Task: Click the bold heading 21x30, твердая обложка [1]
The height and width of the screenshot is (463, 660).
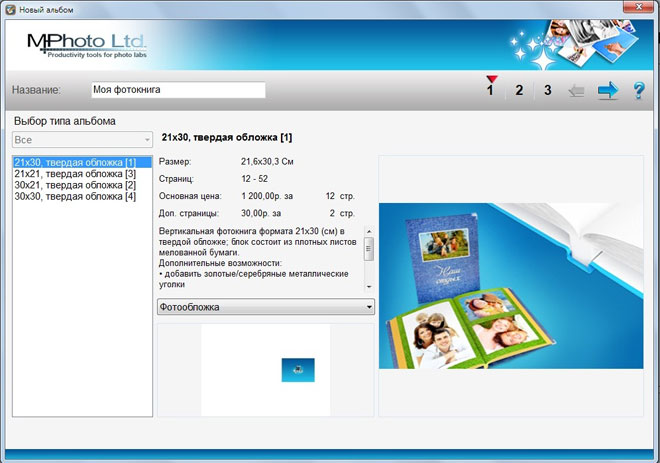Action: coord(227,137)
